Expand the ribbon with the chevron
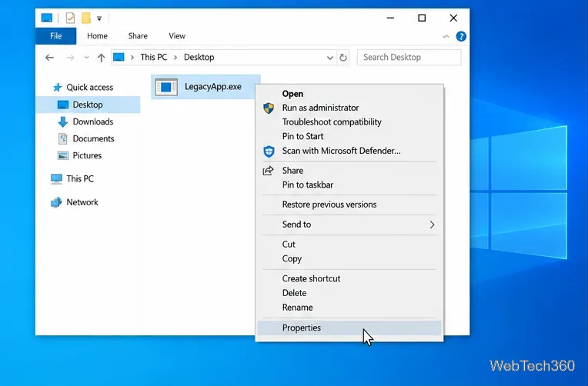 point(446,36)
